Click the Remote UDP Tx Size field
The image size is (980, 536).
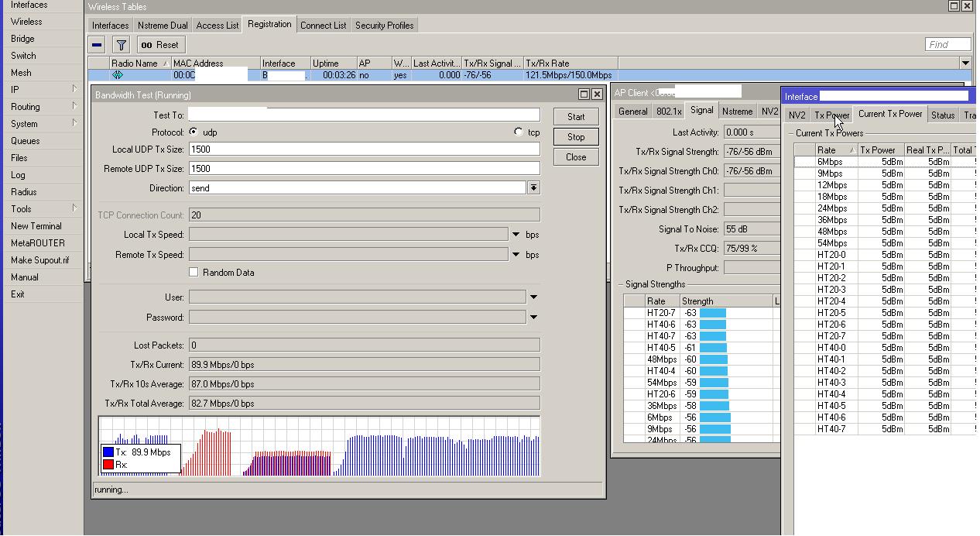364,169
